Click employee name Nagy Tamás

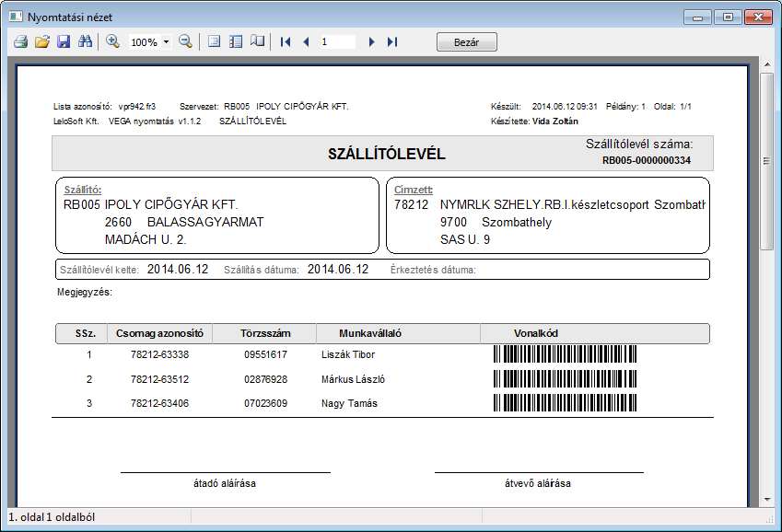[x=349, y=403]
